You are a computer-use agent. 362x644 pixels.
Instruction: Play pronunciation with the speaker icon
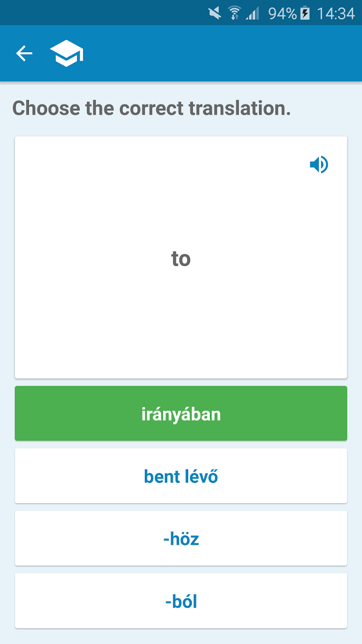[x=319, y=165]
